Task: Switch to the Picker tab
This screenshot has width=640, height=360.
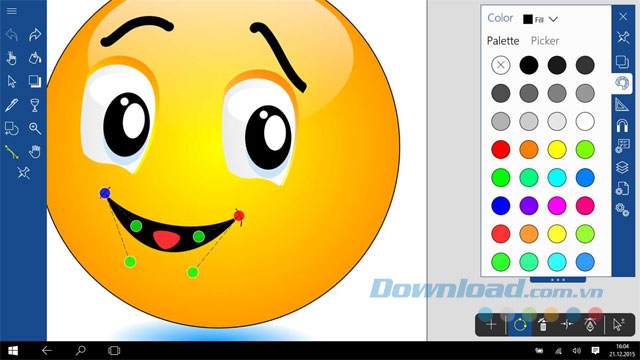Action: pyautogui.click(x=544, y=41)
